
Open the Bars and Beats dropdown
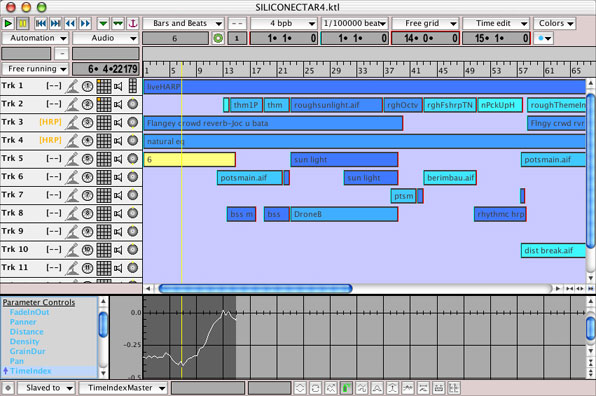coord(184,24)
